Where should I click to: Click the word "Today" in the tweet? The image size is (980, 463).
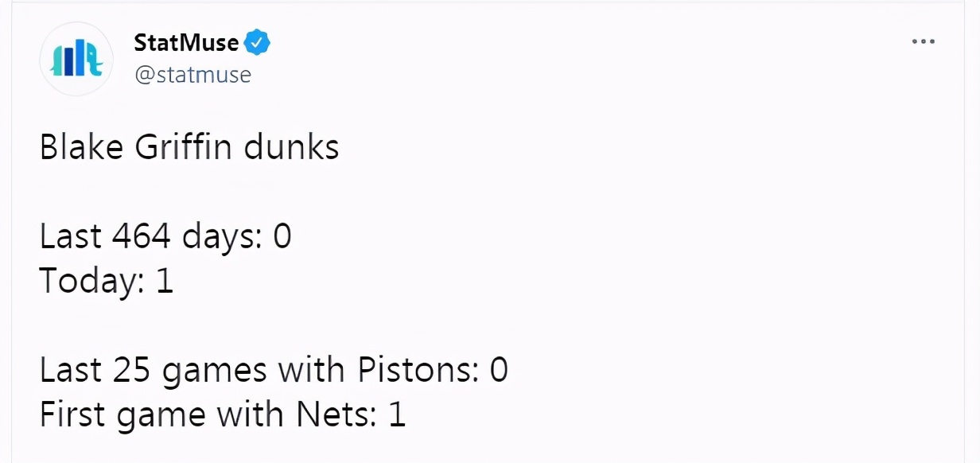click(x=86, y=282)
